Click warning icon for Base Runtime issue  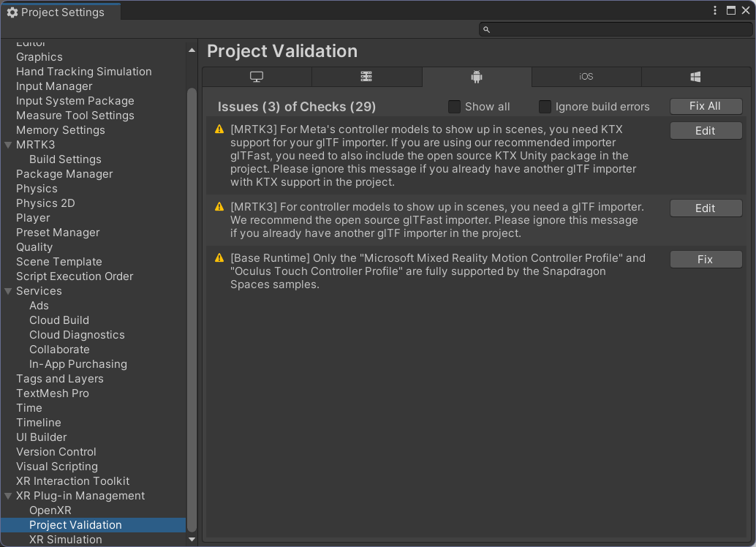coord(219,258)
